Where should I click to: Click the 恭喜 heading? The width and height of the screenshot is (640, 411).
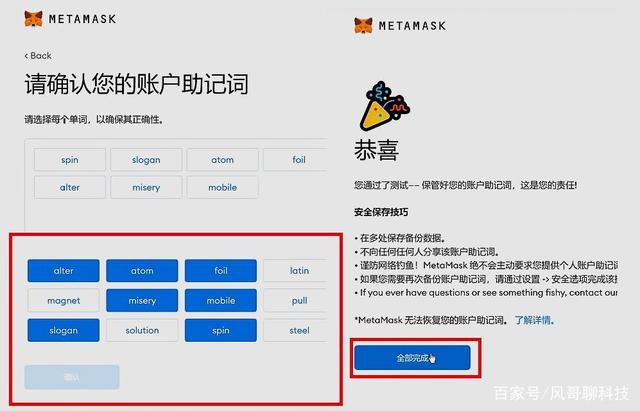(376, 150)
